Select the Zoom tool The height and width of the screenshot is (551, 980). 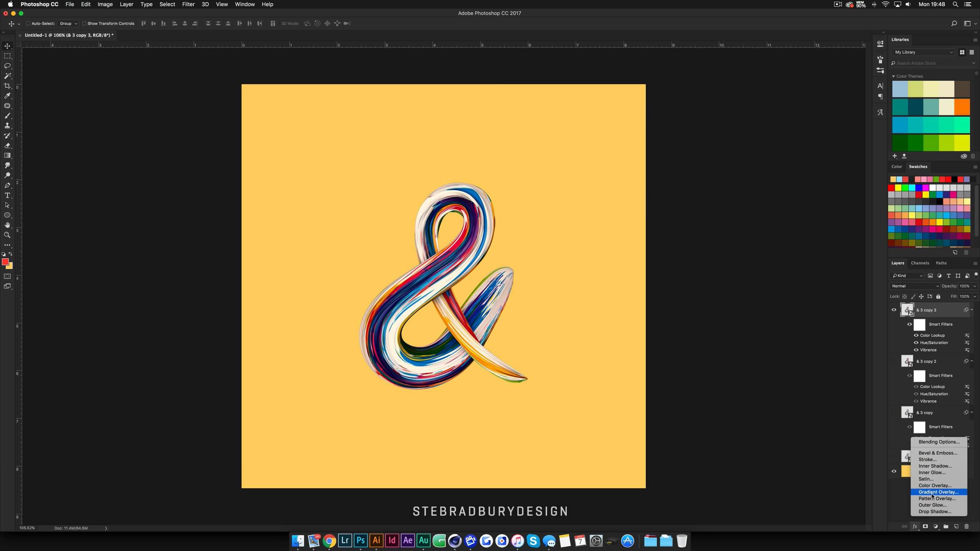click(7, 235)
